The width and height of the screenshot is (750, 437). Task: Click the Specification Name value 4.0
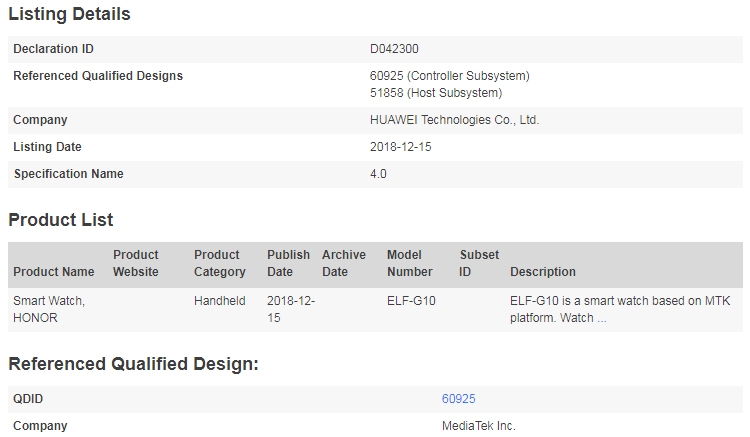tap(378, 174)
